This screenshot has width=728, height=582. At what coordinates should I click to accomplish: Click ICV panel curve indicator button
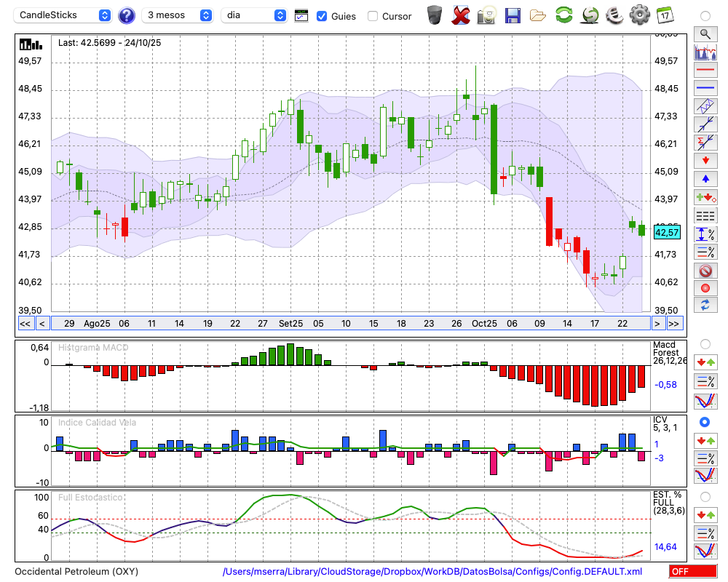705,475
